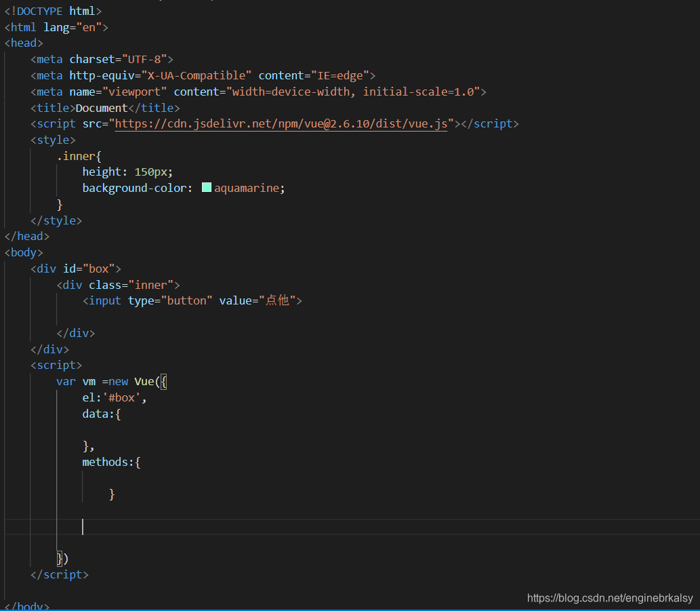Click the "IE=edge" content value
700x611 pixels.
[x=339, y=75]
